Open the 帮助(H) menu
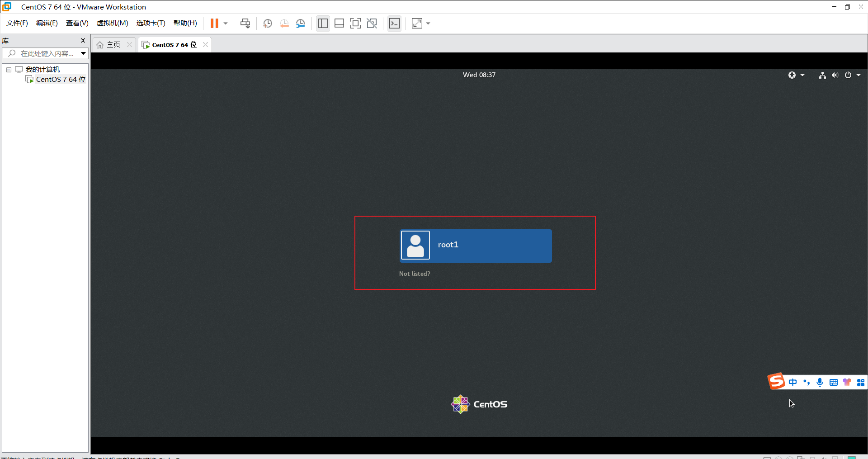 pyautogui.click(x=185, y=23)
